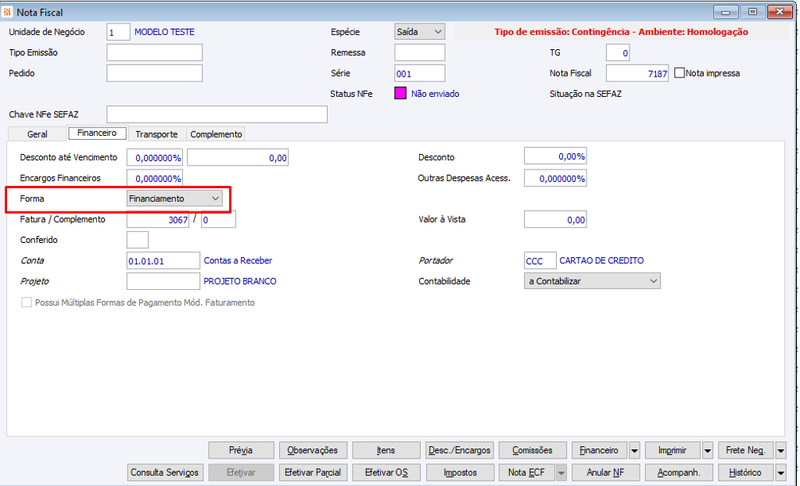Toggle the Nota impressa checkbox
This screenshot has width=800, height=486.
tap(679, 73)
